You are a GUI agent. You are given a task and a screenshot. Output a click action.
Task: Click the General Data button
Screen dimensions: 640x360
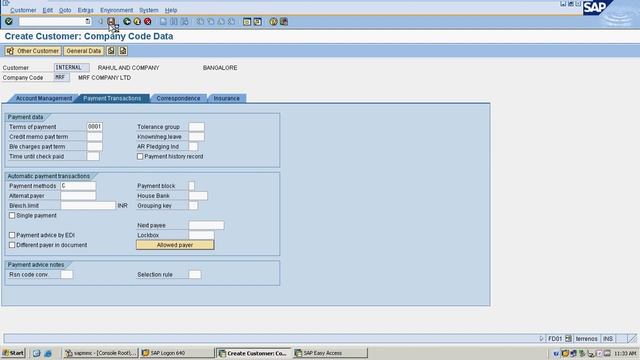pos(83,51)
